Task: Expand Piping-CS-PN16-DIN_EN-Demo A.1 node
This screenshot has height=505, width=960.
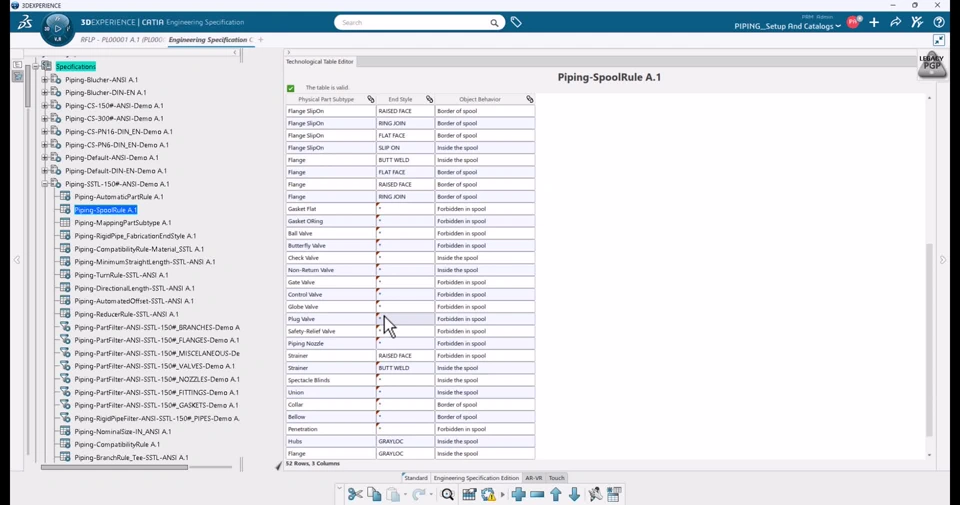Action: coord(45,132)
